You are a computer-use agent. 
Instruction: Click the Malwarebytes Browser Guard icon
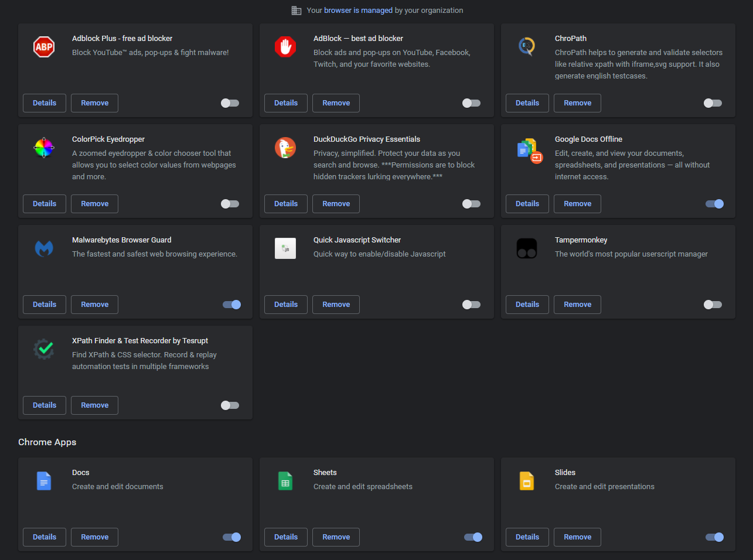point(44,248)
